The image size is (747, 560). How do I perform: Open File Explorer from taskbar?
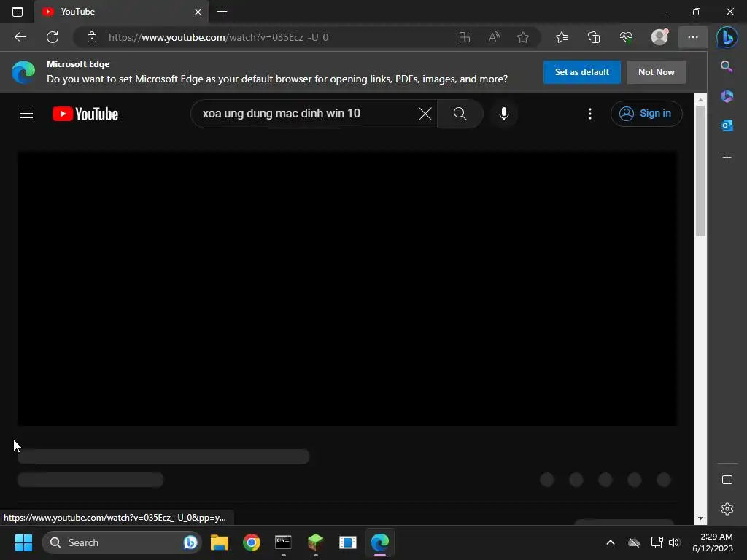220,542
